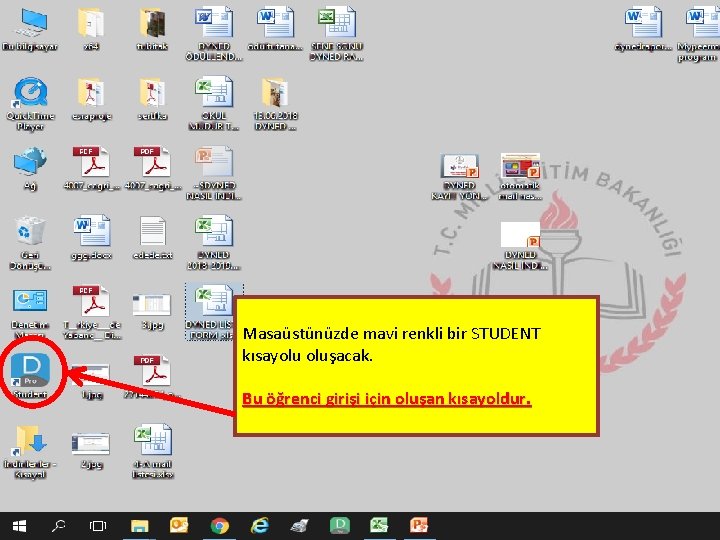Switch to green DynEd app on taskbar
The width and height of the screenshot is (720, 540).
(340, 526)
